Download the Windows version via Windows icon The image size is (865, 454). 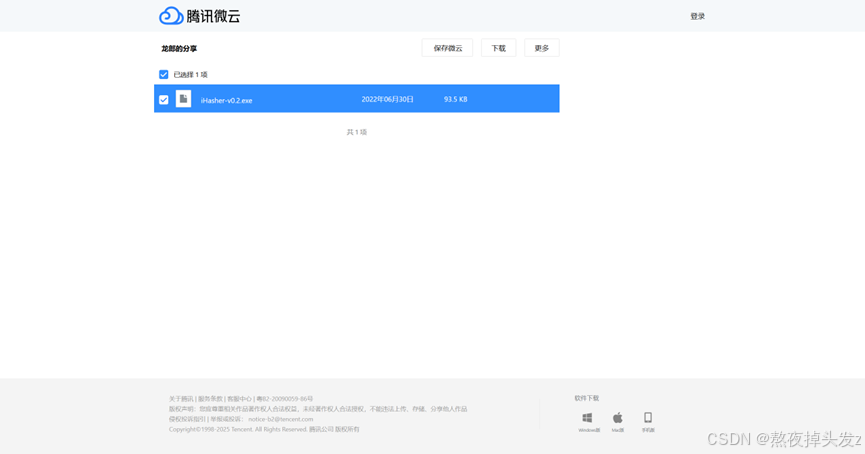pos(588,418)
